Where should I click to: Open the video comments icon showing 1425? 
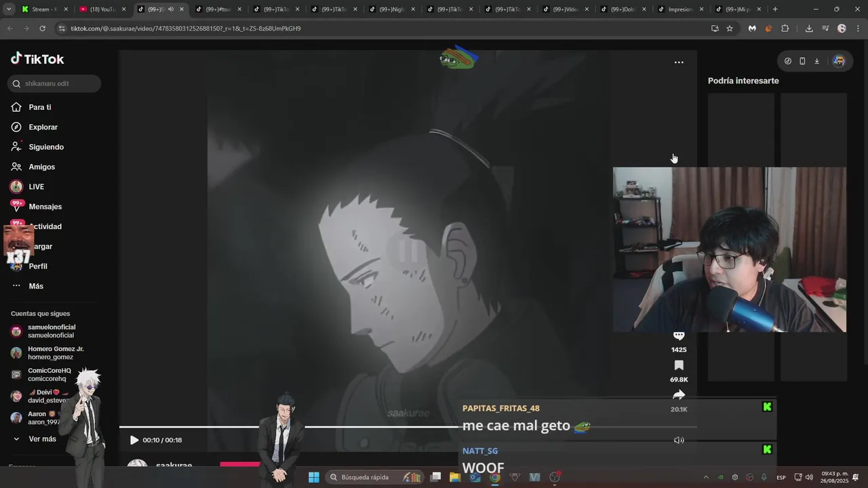pyautogui.click(x=679, y=336)
